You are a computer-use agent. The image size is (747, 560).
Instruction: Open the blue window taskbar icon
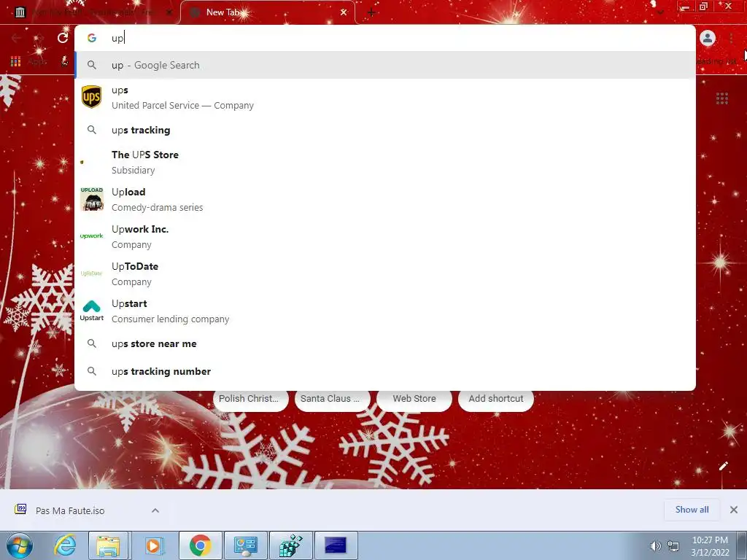(336, 545)
